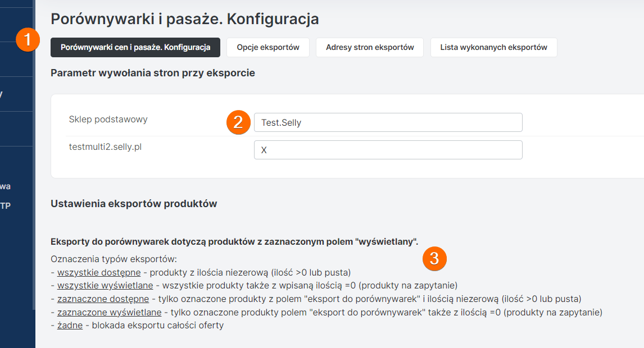The width and height of the screenshot is (644, 348).
Task: Click the orange number 1 marker
Action: 28,40
